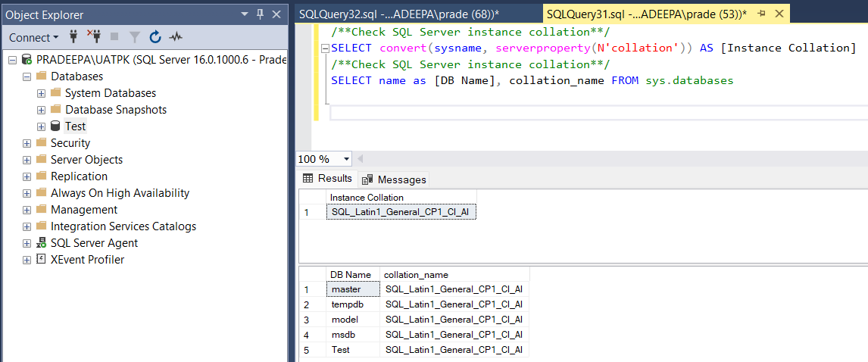Click the DB Name column header
Image resolution: width=868 pixels, height=362 pixels.
tap(353, 275)
